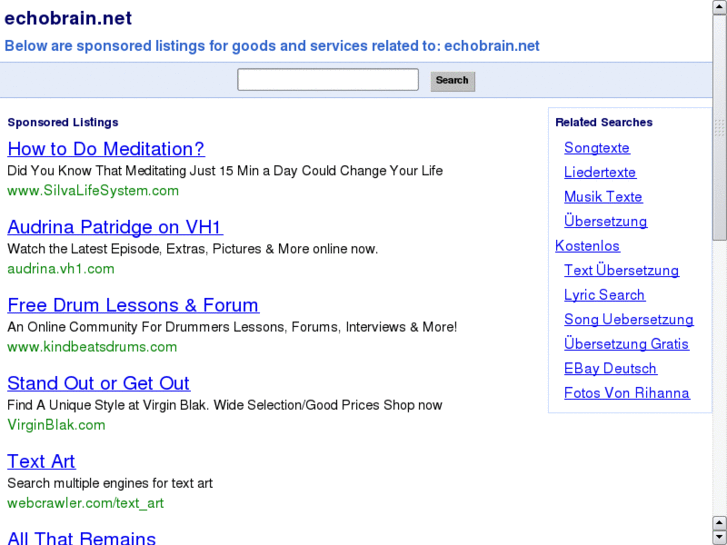The height and width of the screenshot is (545, 727).
Task: Open EBay Deutsch related search
Action: click(610, 368)
